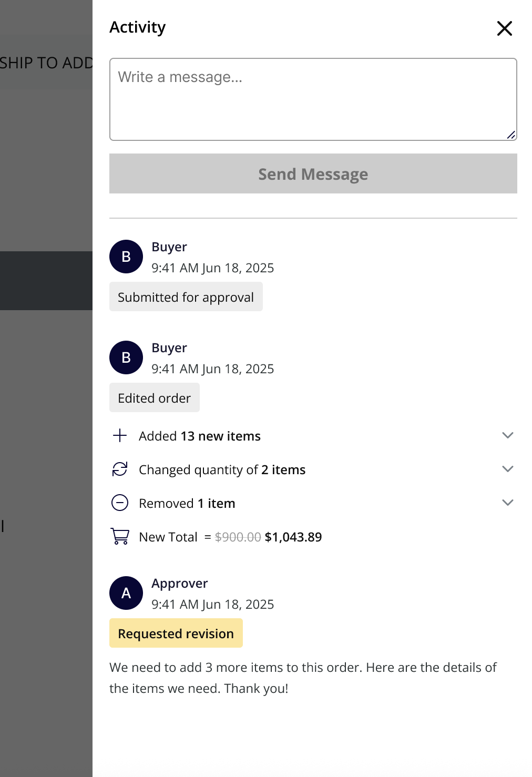This screenshot has width=532, height=777.
Task: Click the plus icon next to Added items
Action: click(120, 435)
